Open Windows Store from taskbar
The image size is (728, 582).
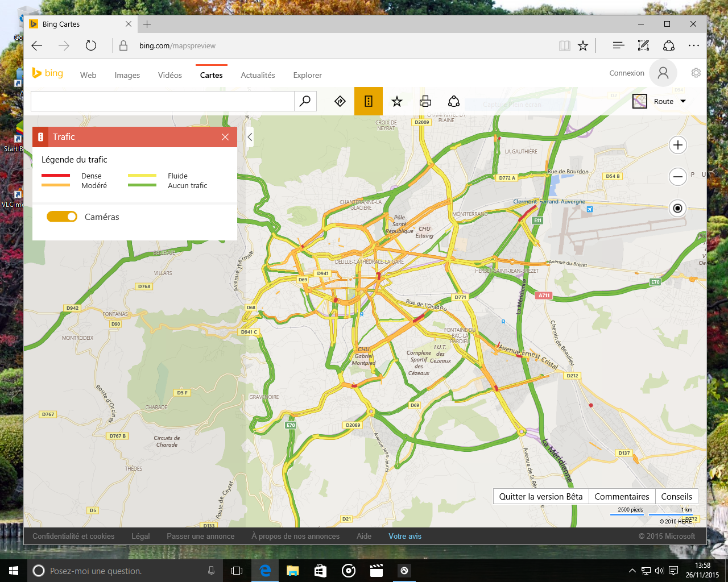click(320, 571)
